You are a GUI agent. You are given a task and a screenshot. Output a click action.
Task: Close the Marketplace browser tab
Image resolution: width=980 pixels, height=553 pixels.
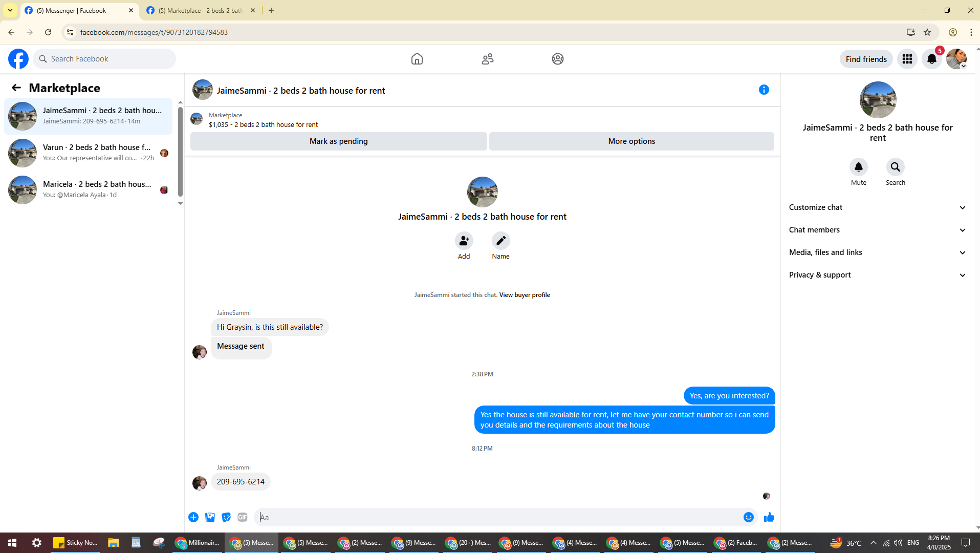[253, 10]
